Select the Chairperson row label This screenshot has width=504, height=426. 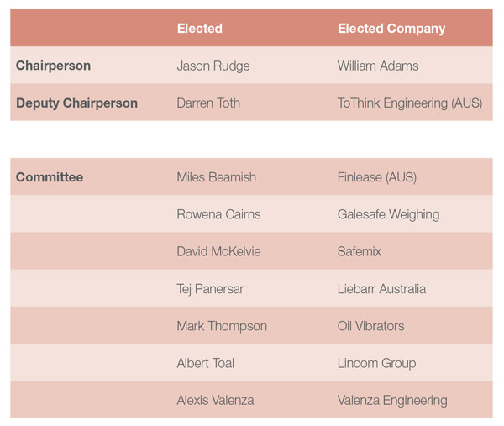point(54,66)
